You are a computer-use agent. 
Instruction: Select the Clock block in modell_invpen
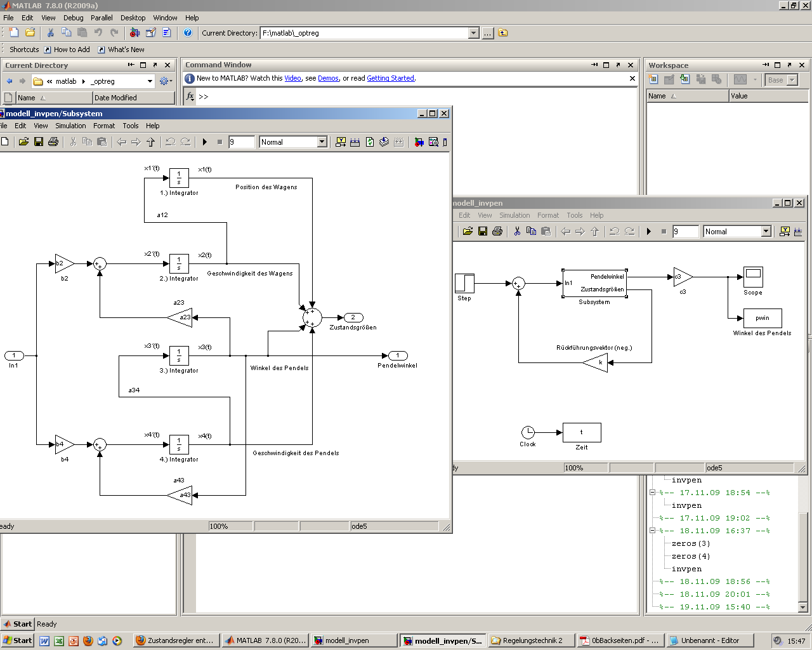click(528, 432)
